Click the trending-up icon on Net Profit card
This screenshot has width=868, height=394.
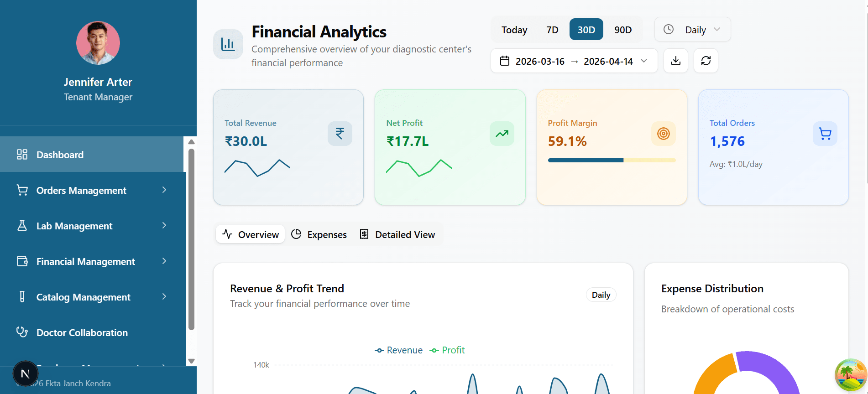click(x=502, y=134)
